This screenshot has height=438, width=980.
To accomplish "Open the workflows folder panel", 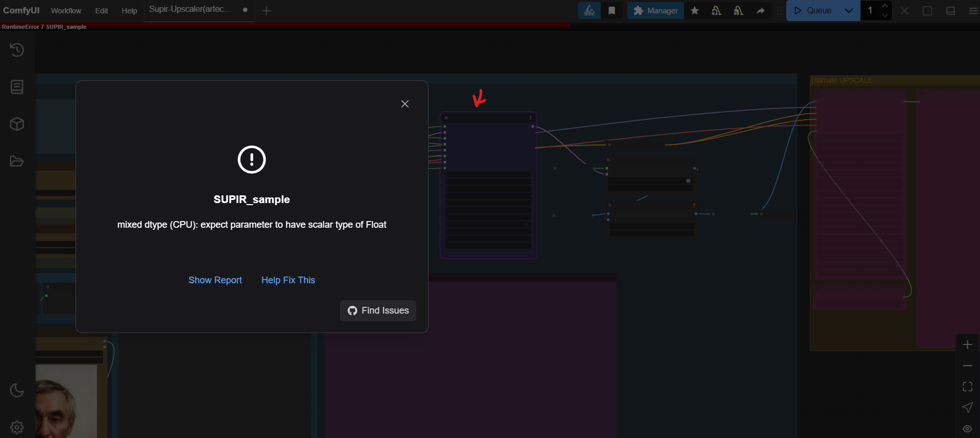I will [17, 161].
